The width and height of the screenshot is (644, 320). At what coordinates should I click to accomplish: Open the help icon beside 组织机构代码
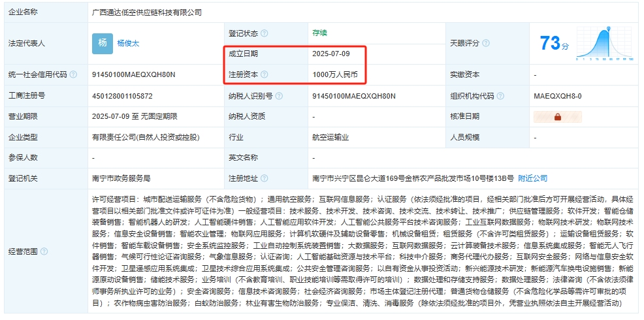coord(500,96)
